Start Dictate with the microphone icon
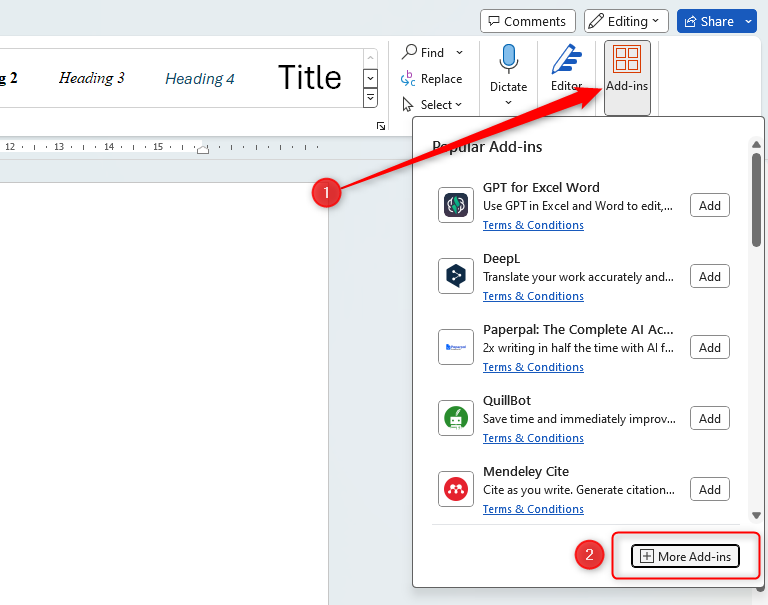 coord(508,68)
